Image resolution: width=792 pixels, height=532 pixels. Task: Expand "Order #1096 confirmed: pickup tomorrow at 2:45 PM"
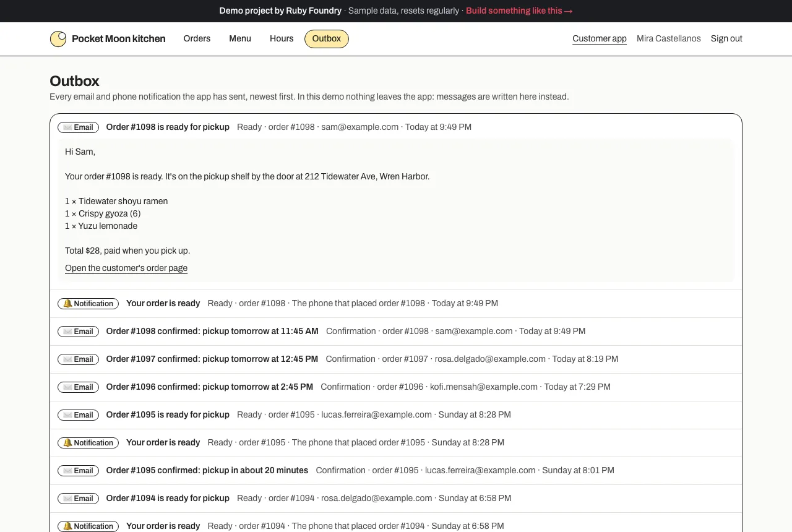(x=210, y=387)
